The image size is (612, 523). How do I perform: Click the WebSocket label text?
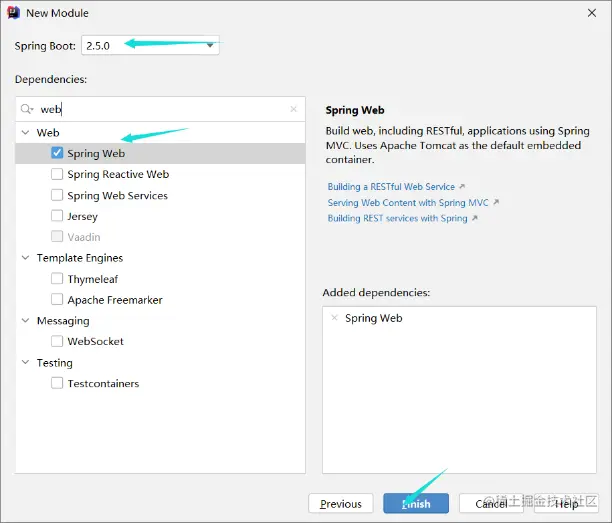96,342
